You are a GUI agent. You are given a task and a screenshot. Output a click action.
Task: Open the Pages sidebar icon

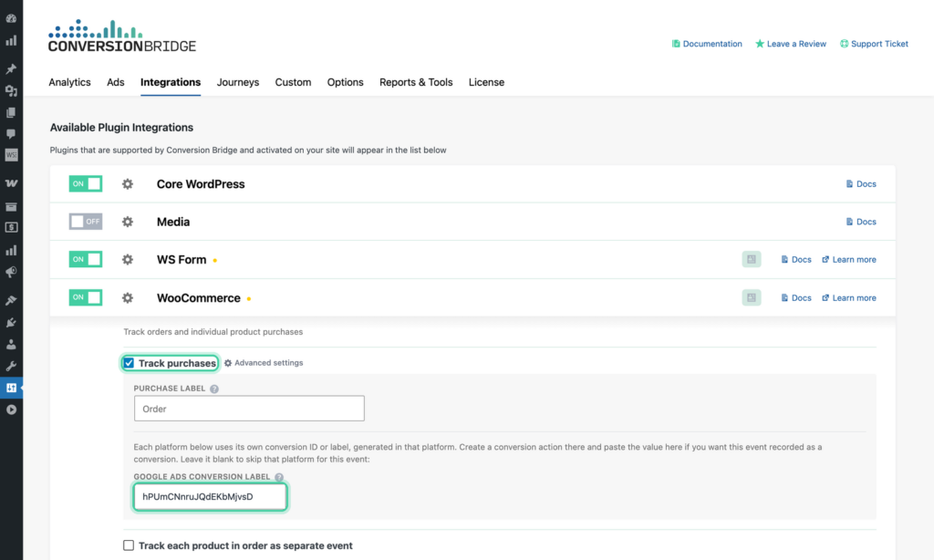point(11,112)
